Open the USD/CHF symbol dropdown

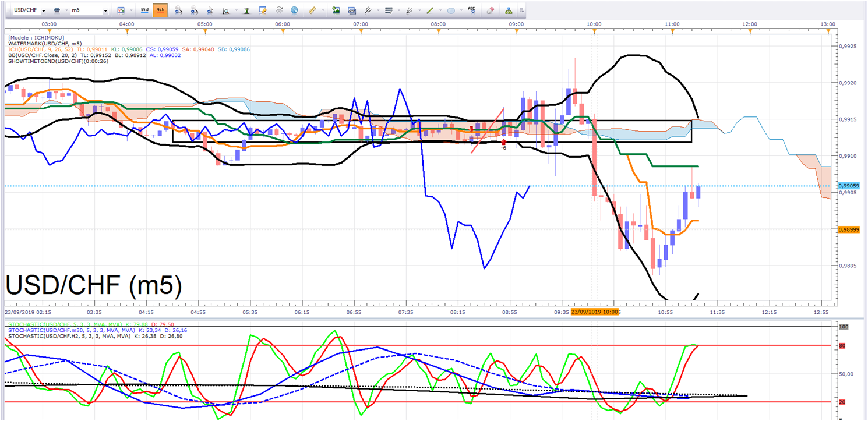point(44,11)
